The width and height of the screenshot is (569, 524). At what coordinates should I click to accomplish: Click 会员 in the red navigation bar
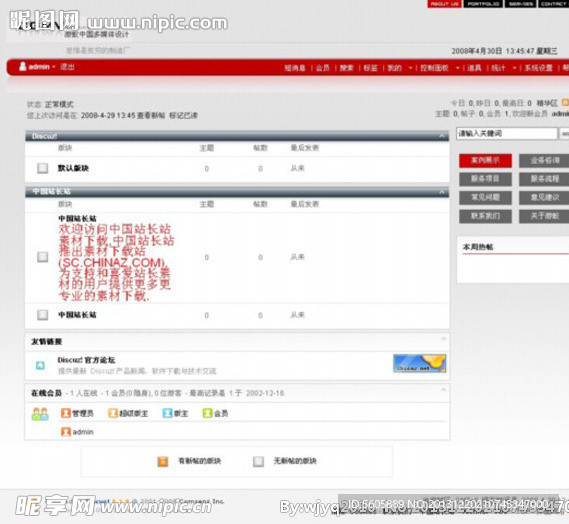click(x=323, y=68)
